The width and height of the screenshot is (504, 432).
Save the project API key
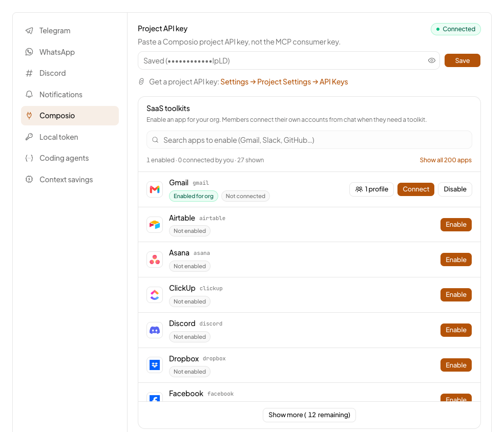462,60
